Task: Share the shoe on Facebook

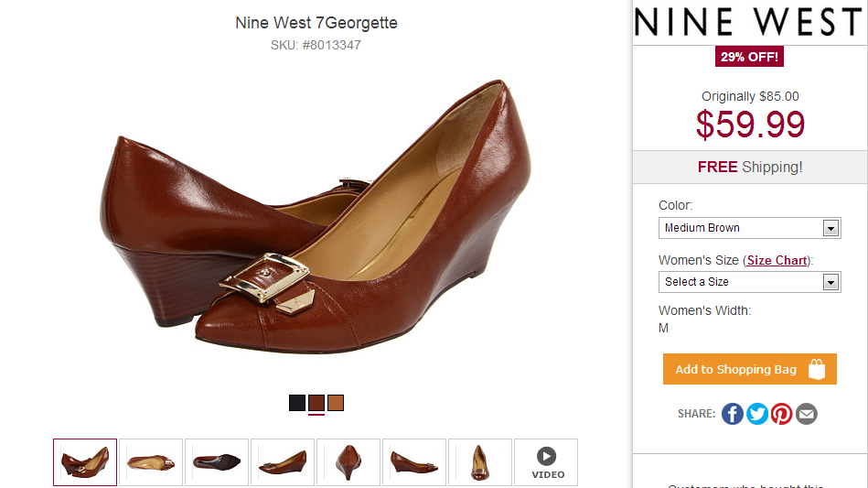Action: pyautogui.click(x=732, y=414)
